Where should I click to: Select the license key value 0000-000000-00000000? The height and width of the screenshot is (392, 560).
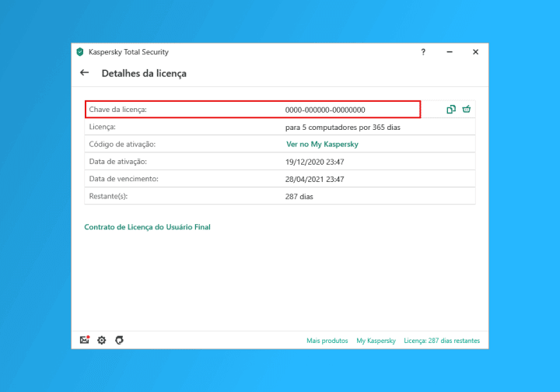point(325,110)
